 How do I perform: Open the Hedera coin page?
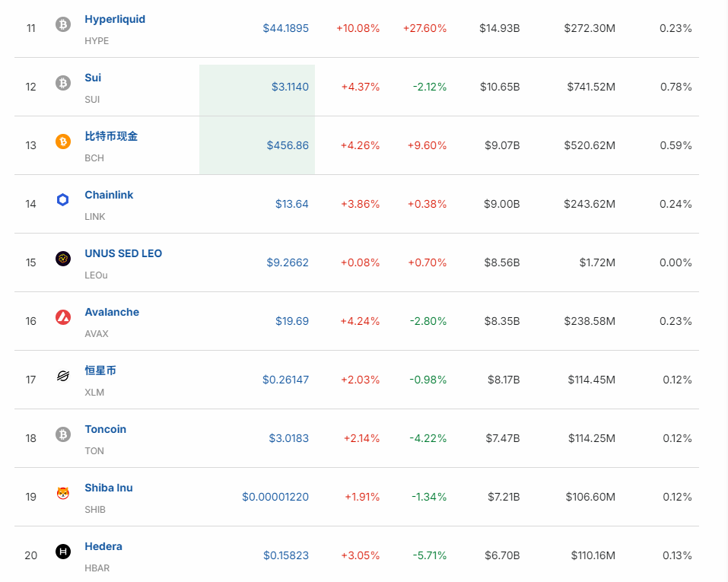coord(103,546)
